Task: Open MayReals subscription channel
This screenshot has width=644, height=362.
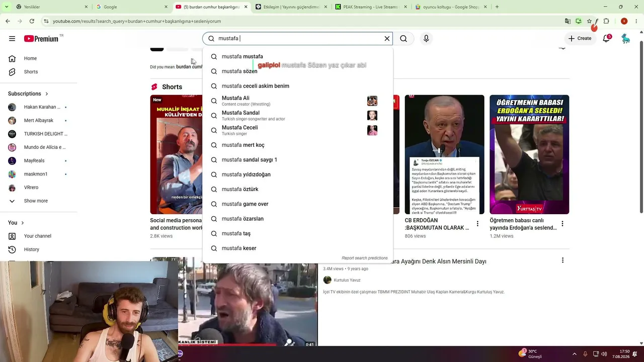Action: 38,161
